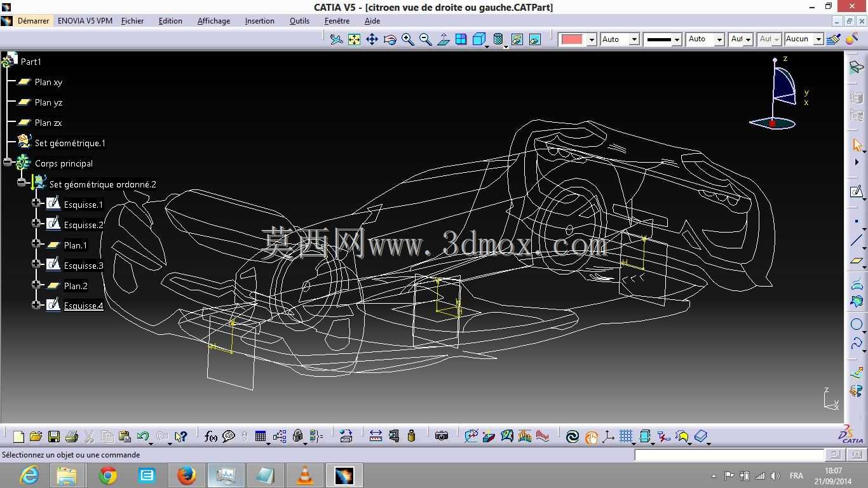Open the Insertion menu

tap(260, 21)
